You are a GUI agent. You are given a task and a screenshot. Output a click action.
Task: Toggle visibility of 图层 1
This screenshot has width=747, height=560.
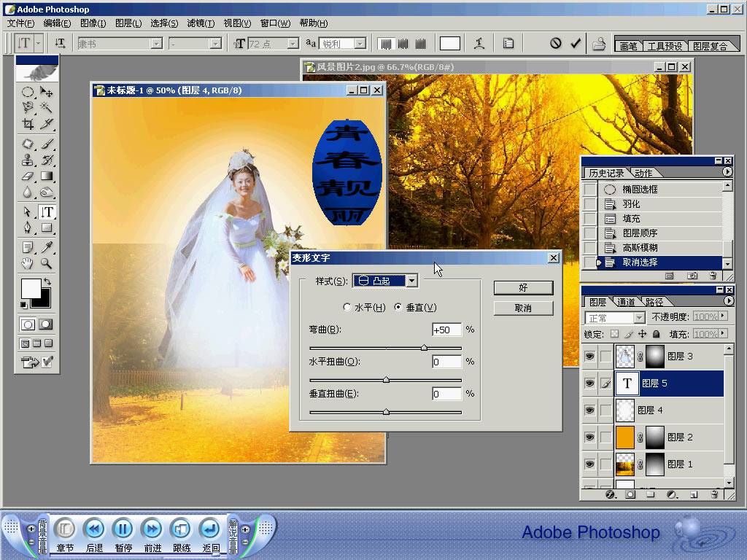(589, 464)
